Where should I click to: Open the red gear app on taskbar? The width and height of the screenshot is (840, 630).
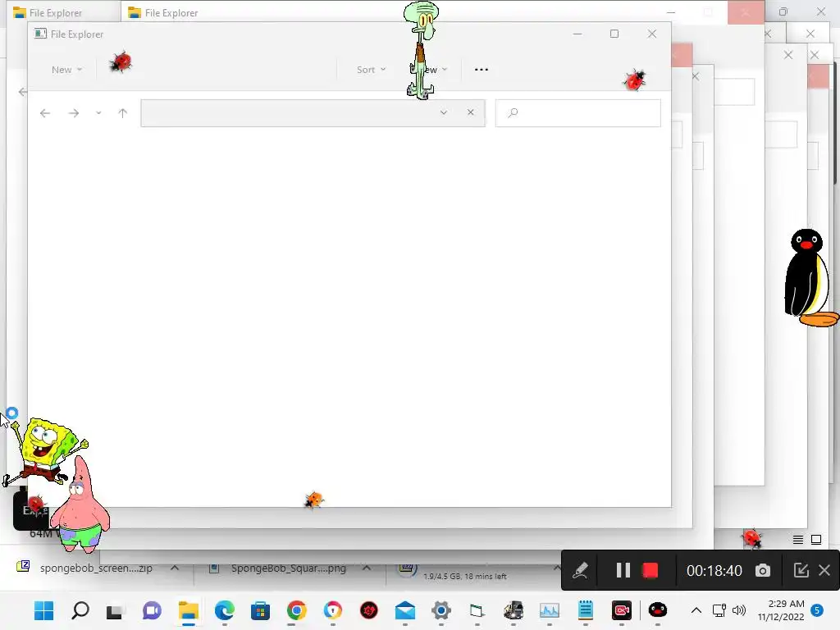pos(368,610)
